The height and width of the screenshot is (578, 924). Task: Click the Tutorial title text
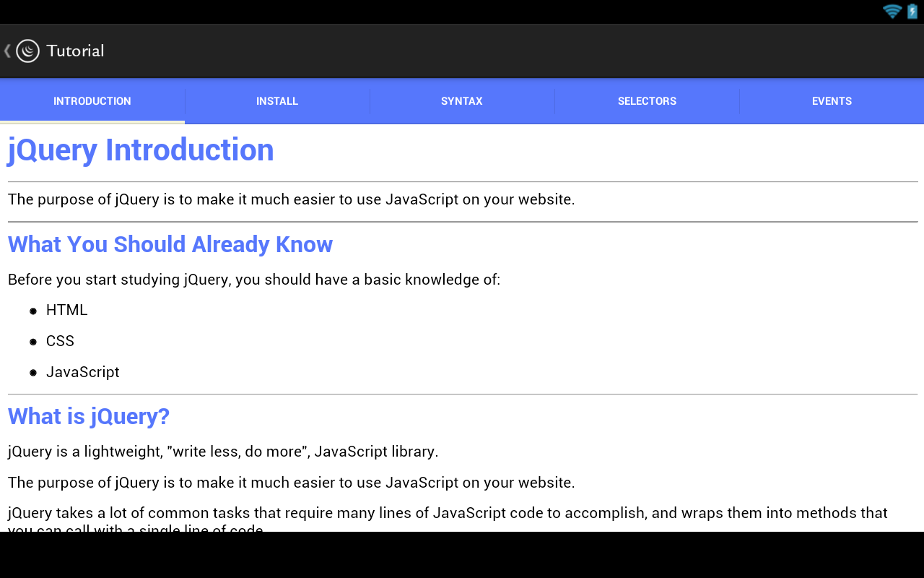tap(75, 51)
